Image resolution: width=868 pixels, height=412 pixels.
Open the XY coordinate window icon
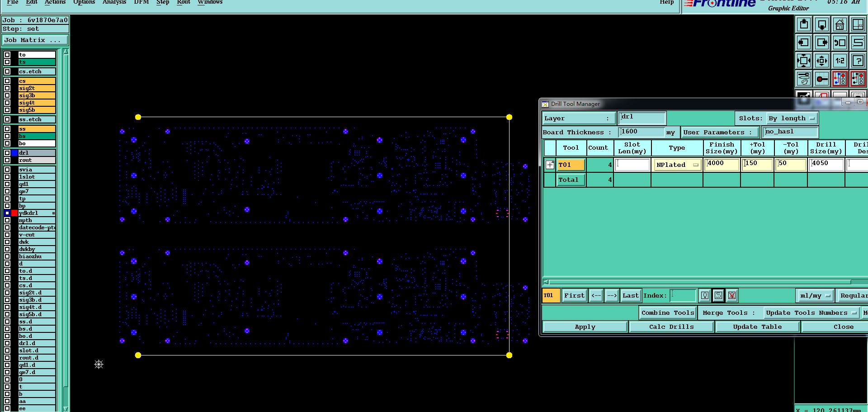click(x=858, y=24)
